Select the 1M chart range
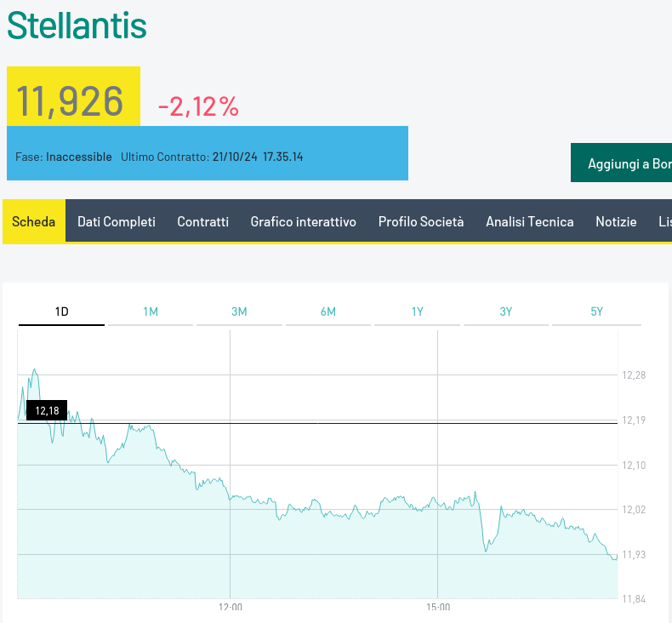 click(151, 311)
